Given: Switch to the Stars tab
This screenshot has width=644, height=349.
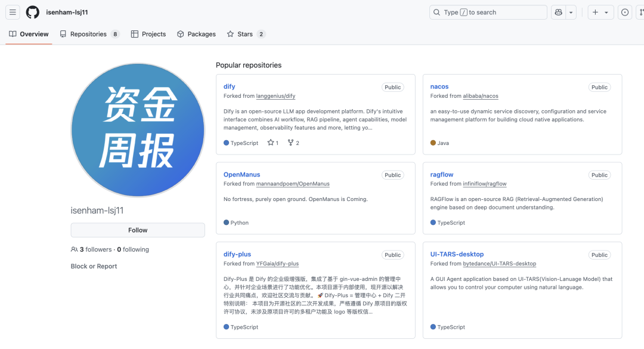Looking at the screenshot, I should click(246, 34).
